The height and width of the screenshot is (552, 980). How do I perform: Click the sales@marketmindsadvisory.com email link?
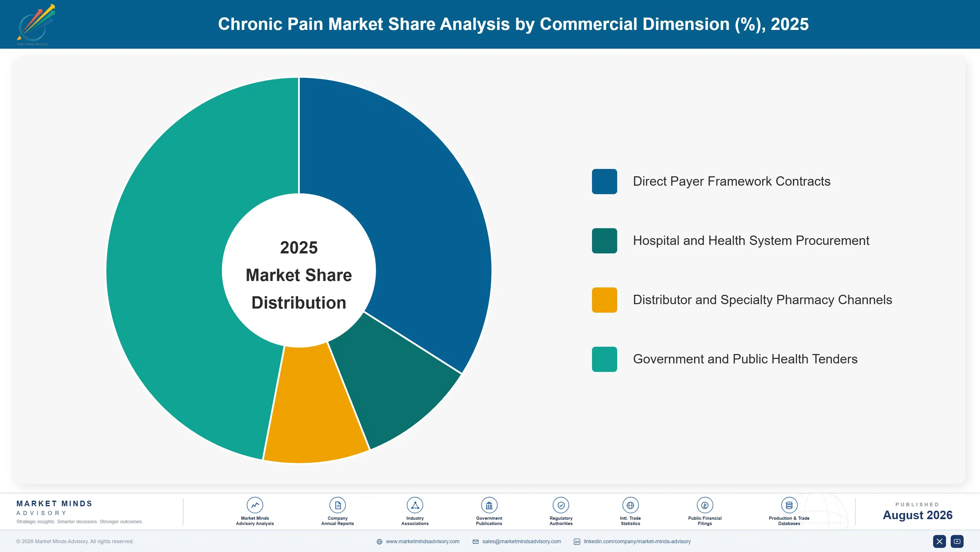(x=522, y=541)
